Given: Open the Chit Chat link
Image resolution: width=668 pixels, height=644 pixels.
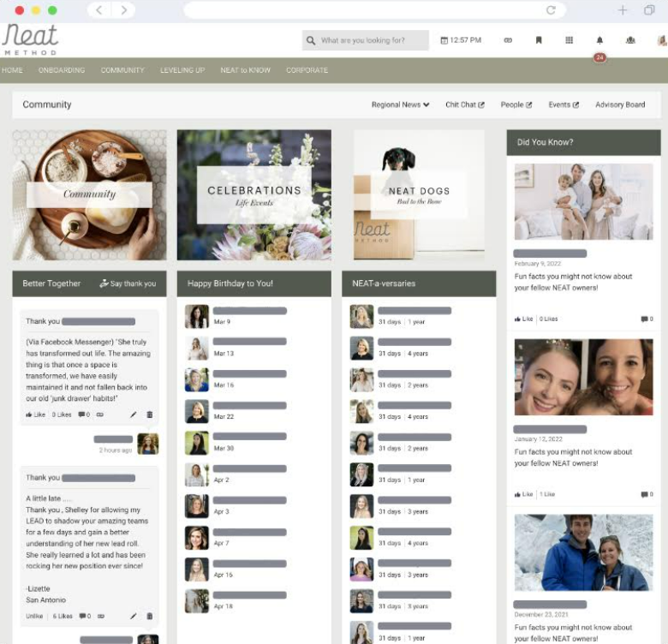Looking at the screenshot, I should click(465, 104).
